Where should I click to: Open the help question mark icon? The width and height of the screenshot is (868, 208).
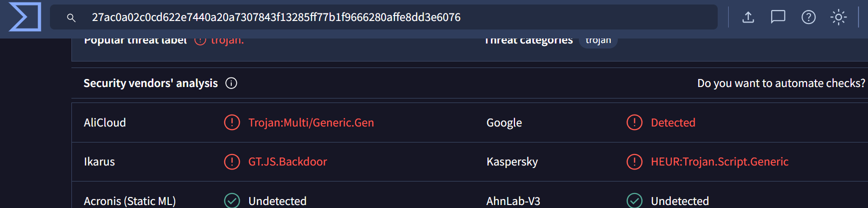[809, 17]
